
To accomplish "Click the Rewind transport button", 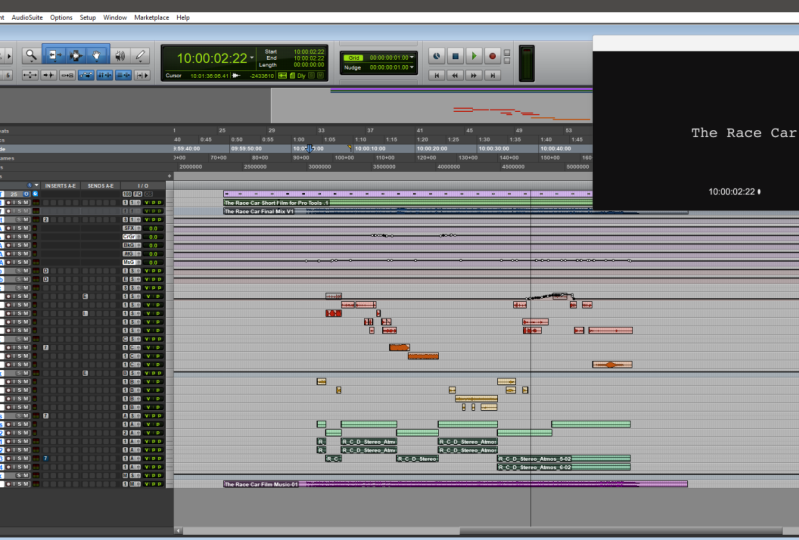I will [x=455, y=75].
